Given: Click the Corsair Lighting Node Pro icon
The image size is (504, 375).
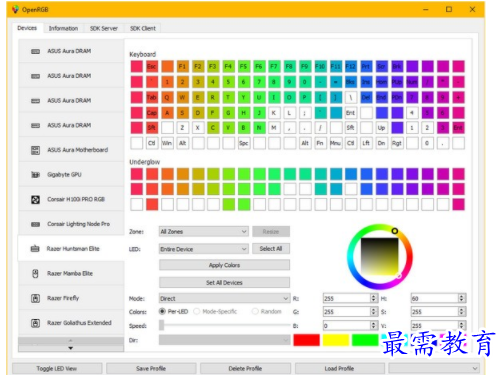Looking at the screenshot, I should click(x=35, y=224).
